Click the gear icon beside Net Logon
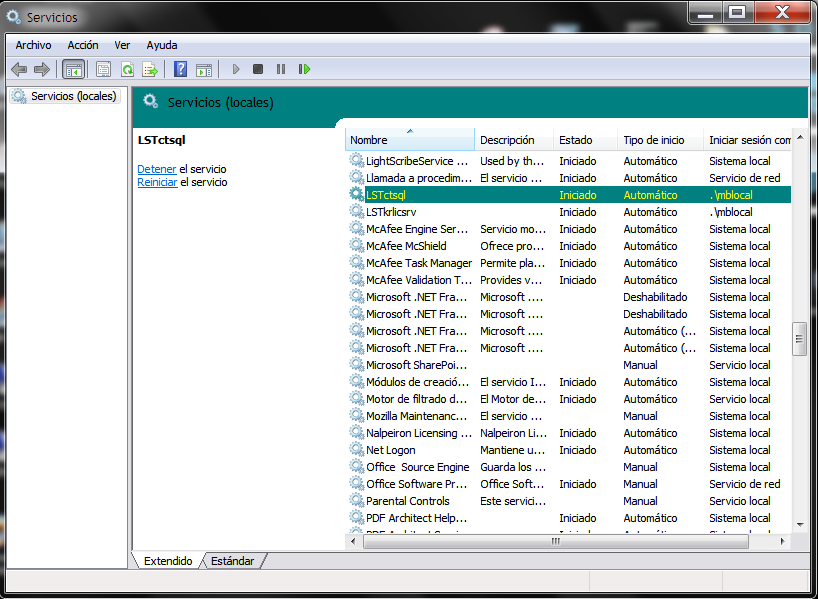 (x=356, y=449)
